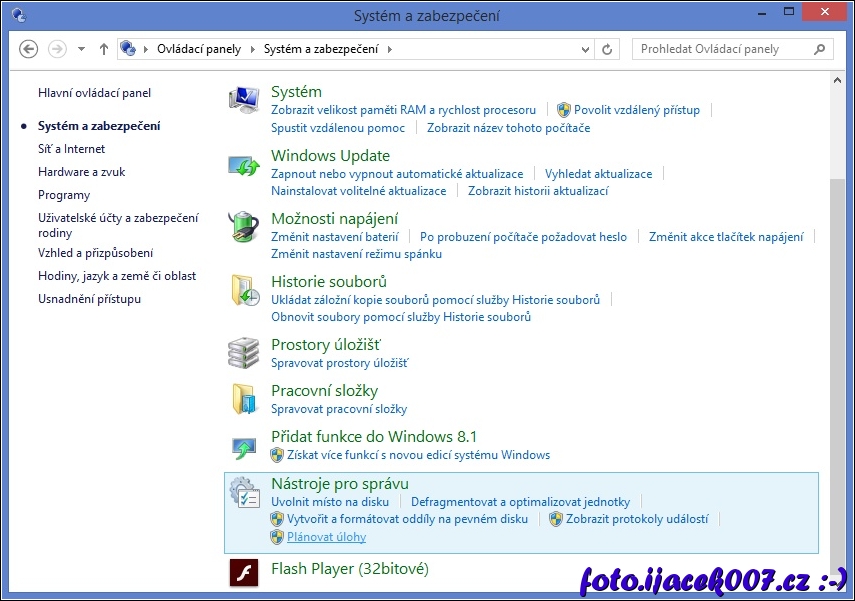Click the Přidat funkce do Windows 8.1 icon
855x601 pixels.
(244, 445)
